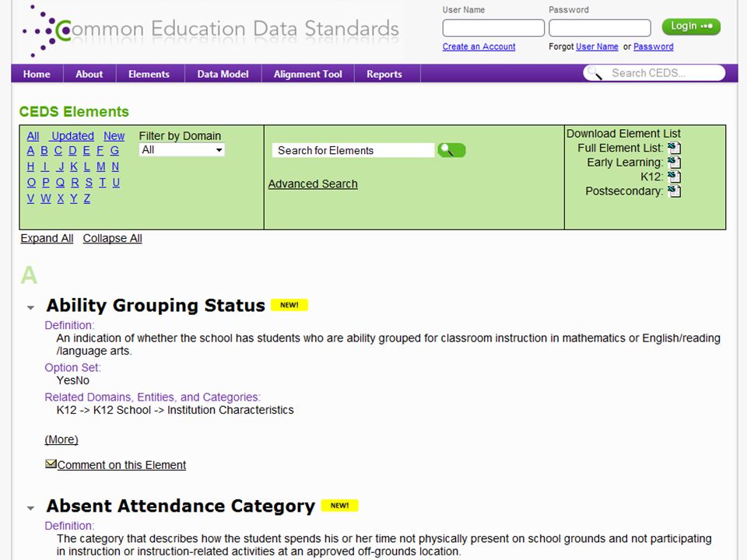The width and height of the screenshot is (747, 560).
Task: Jump to letter D elements
Action: point(72,151)
